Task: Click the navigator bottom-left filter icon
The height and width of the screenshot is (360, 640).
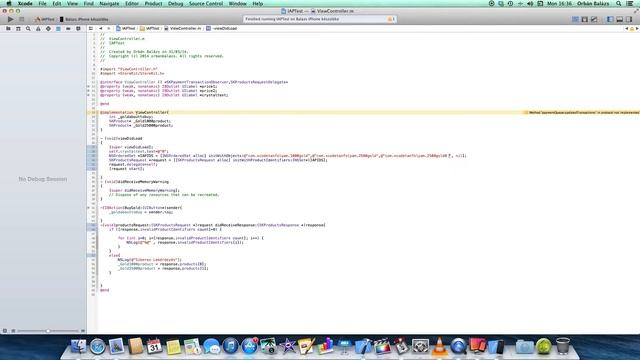Action: pos(5,331)
